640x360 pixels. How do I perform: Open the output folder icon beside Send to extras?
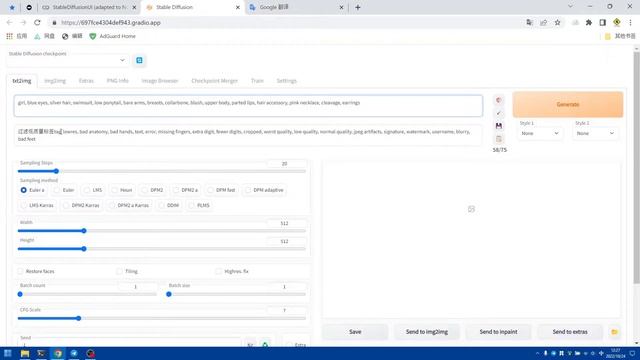pyautogui.click(x=614, y=332)
